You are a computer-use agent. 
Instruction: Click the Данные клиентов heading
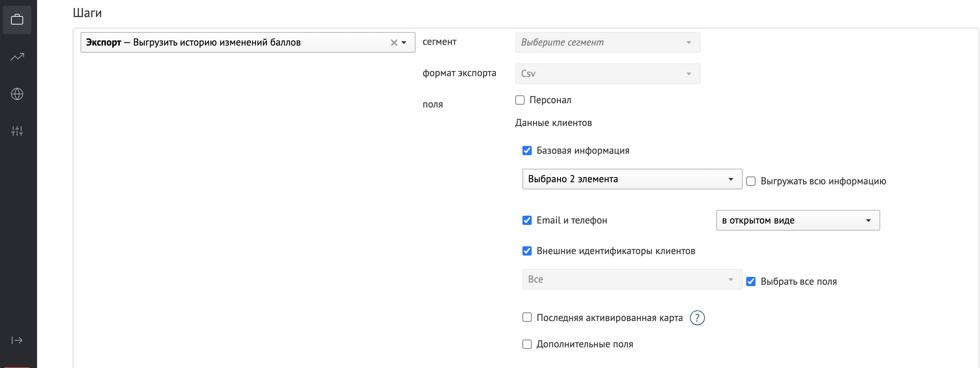tap(553, 123)
